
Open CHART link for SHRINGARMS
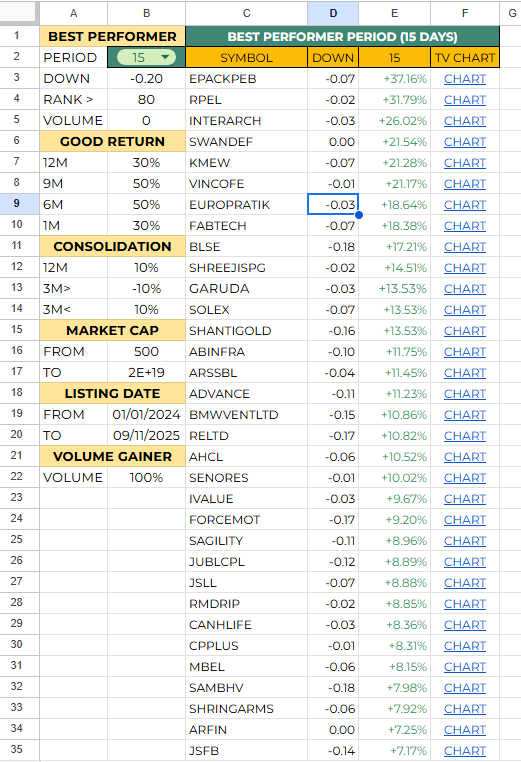point(465,709)
